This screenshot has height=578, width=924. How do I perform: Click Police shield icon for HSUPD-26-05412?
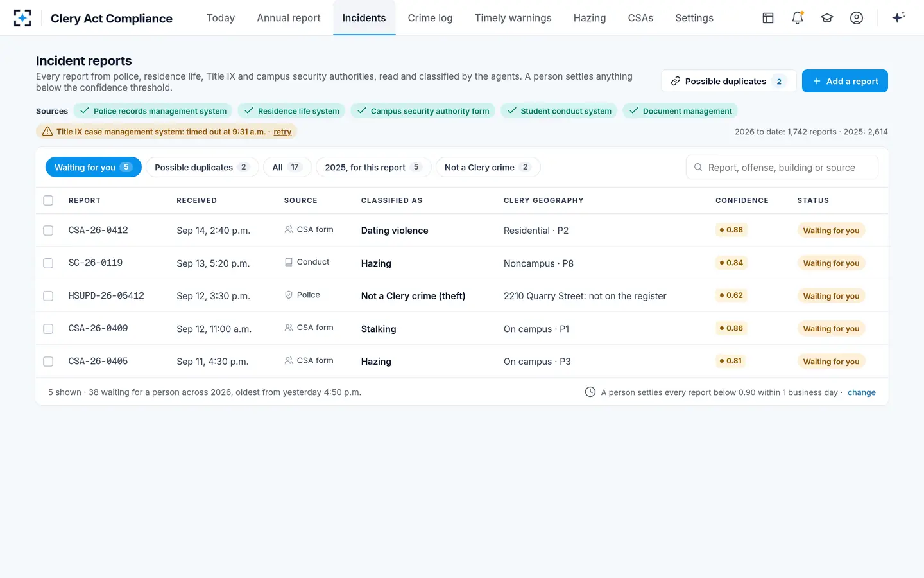click(x=289, y=295)
